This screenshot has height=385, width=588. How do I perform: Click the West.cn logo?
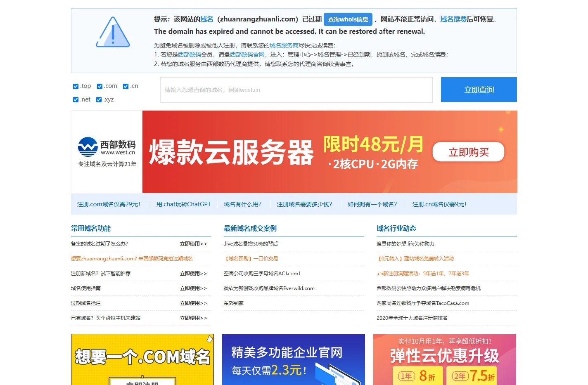[107, 152]
